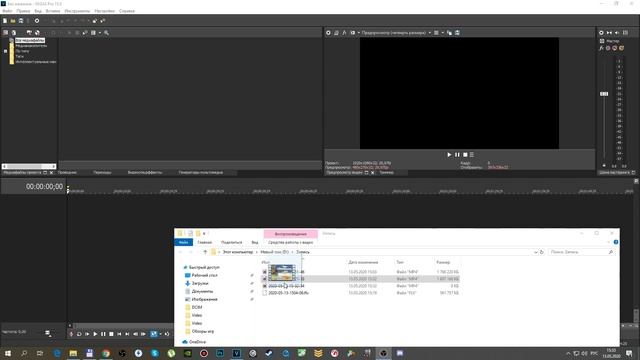
Task: Click the Project Media tree horizontal scrollbar
Action: click(29, 166)
